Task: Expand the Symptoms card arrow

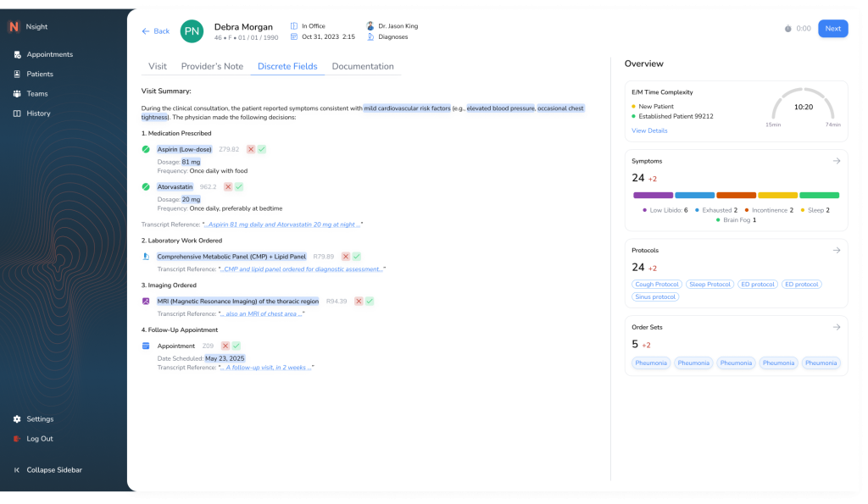Action: coord(836,161)
